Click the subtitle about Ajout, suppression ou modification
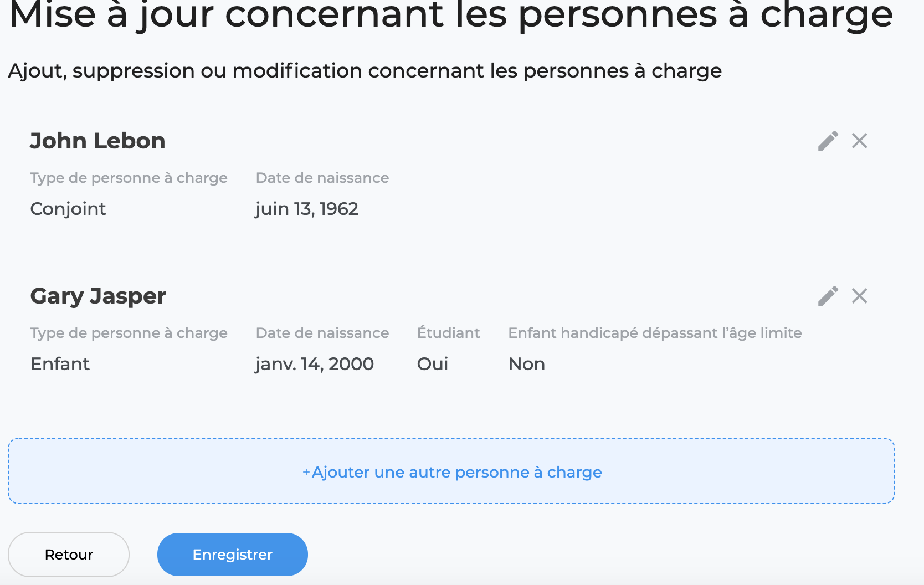924x585 pixels. (x=365, y=71)
